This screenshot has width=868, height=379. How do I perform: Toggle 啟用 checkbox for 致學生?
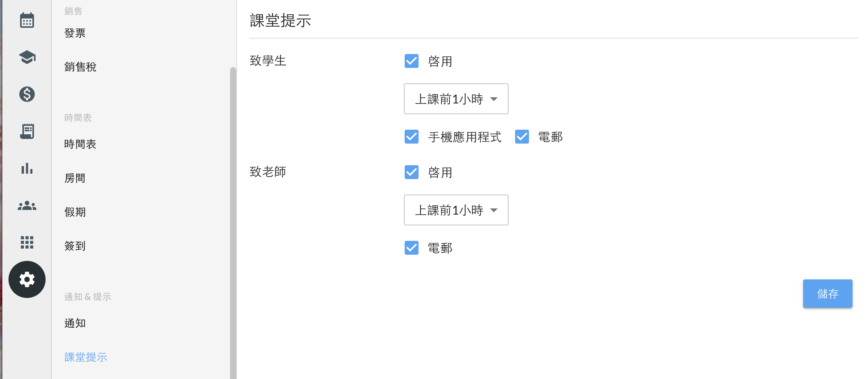tap(412, 61)
